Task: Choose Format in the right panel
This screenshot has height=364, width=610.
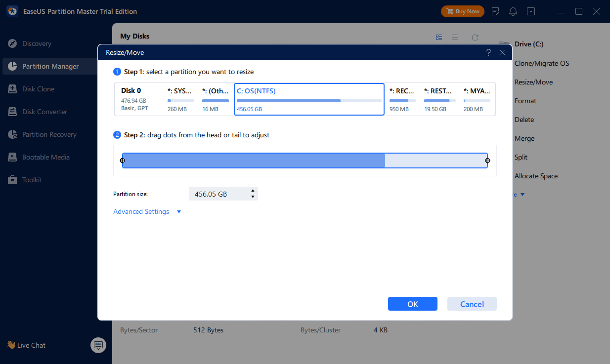Action: click(x=525, y=101)
